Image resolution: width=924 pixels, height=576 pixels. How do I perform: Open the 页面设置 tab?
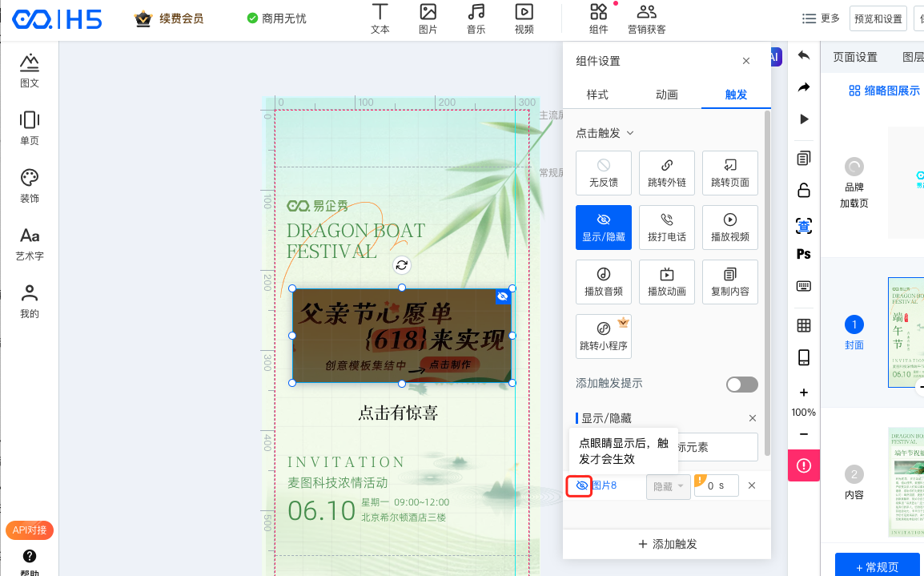pyautogui.click(x=855, y=57)
